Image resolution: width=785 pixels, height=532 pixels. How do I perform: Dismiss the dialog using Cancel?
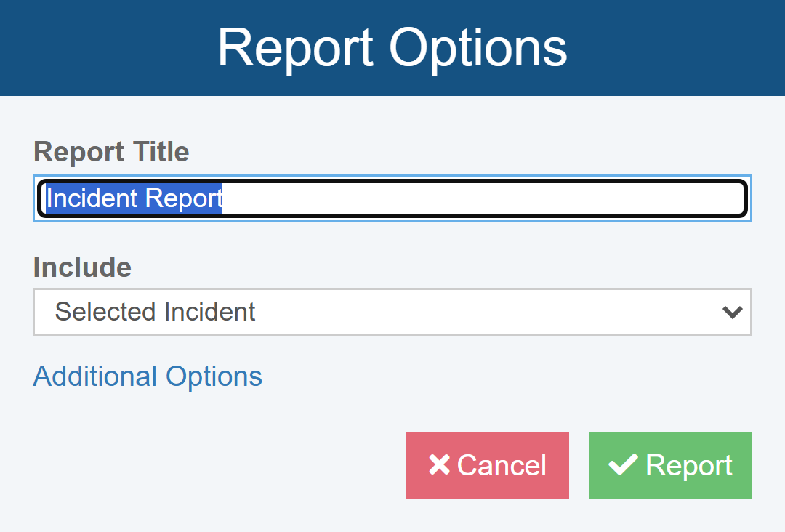point(487,465)
